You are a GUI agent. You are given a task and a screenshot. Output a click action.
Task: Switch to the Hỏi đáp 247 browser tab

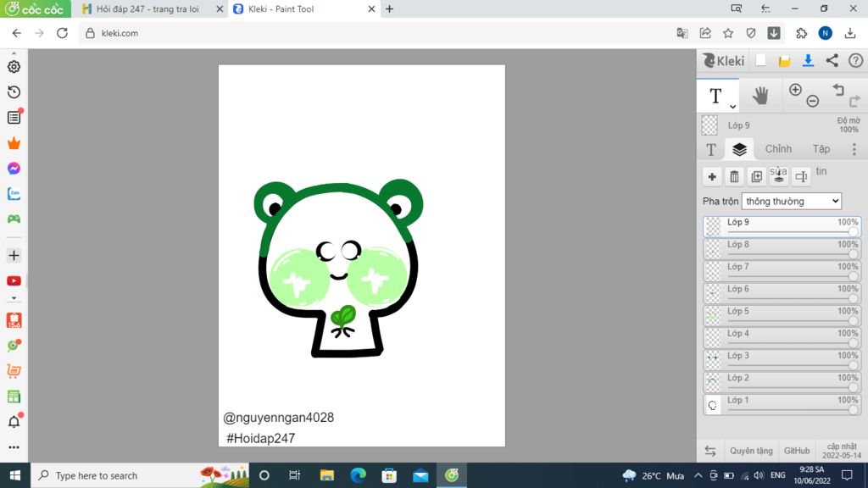point(149,8)
